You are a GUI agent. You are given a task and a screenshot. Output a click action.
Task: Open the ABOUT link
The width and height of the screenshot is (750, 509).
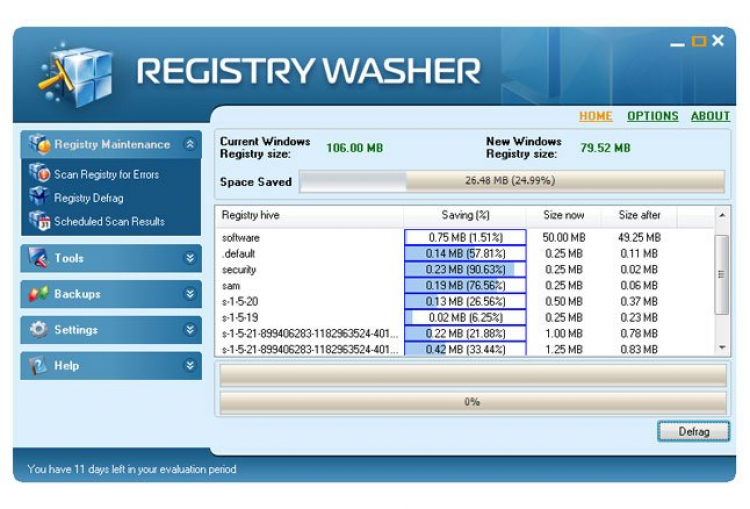710,116
